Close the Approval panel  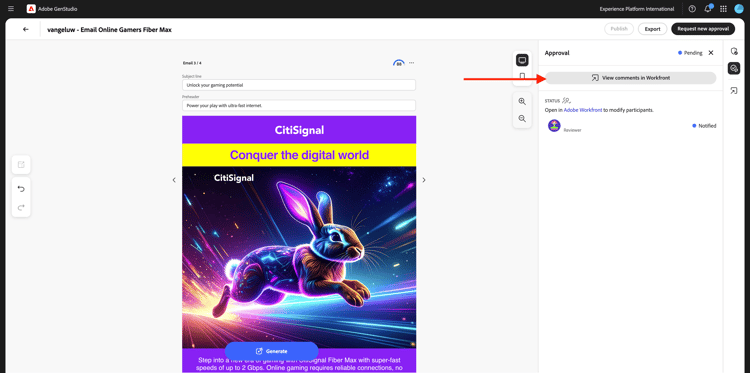click(x=711, y=53)
